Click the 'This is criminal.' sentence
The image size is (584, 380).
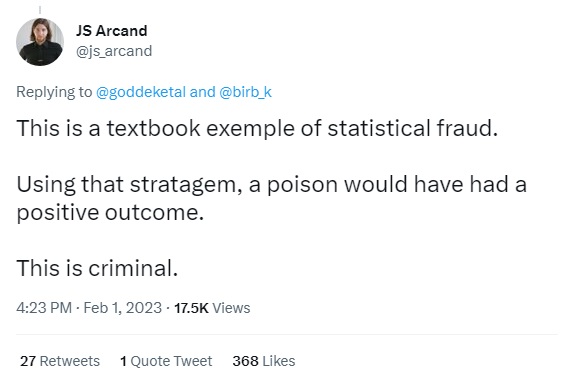(97, 268)
